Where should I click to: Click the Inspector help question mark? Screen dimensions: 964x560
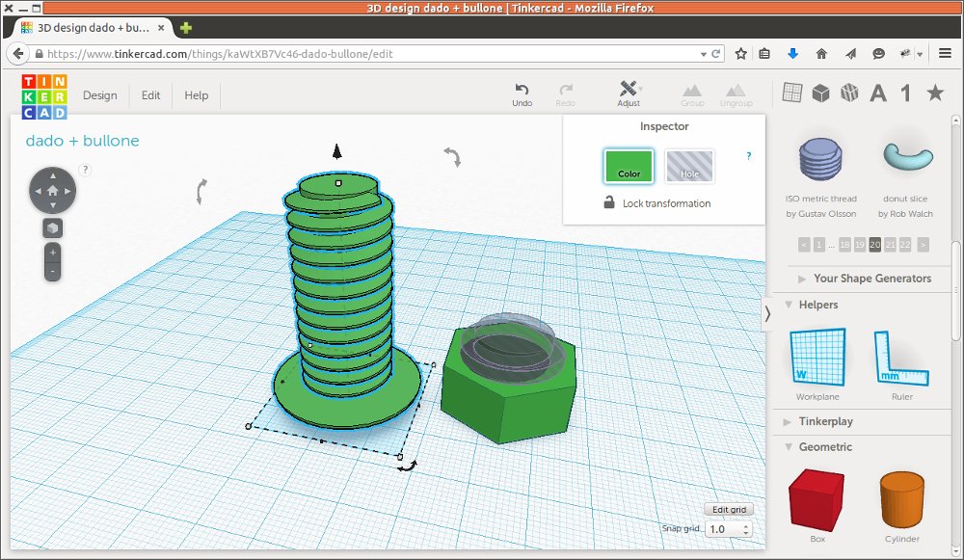click(748, 156)
